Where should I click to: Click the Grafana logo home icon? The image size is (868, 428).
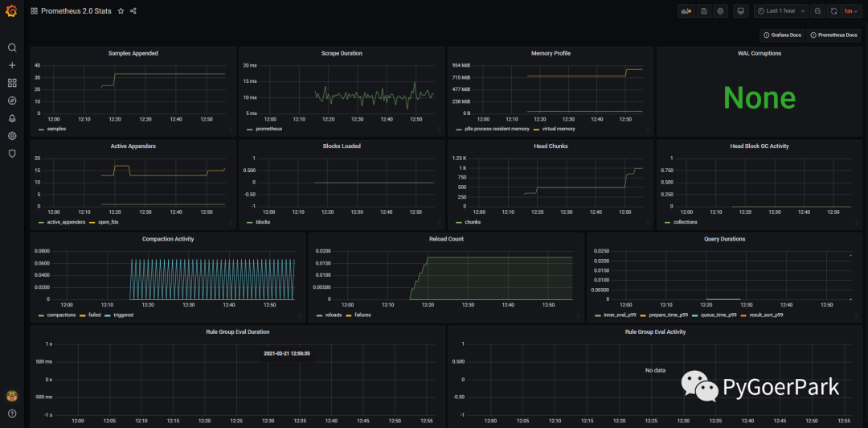point(11,11)
